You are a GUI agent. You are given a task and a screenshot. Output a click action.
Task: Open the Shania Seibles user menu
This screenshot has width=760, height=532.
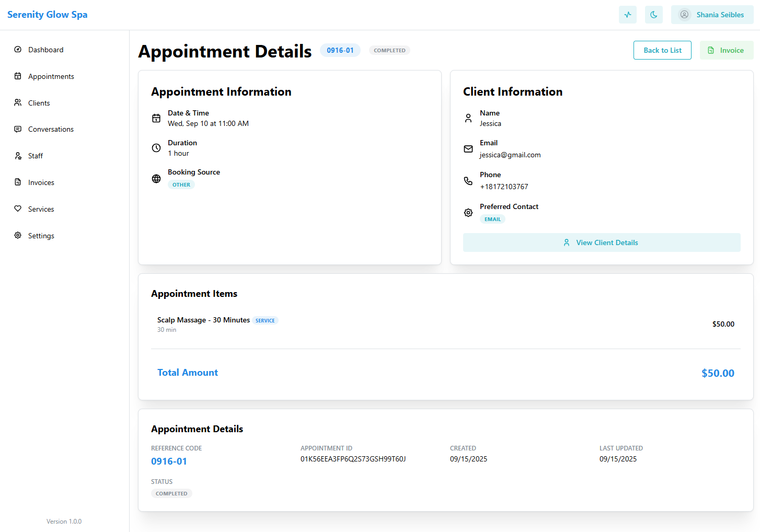tap(712, 15)
